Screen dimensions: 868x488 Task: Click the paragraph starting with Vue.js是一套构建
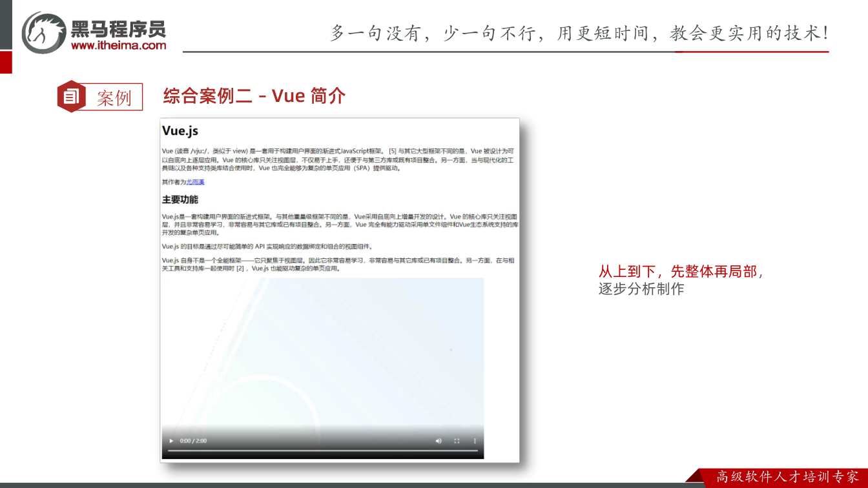340,225
